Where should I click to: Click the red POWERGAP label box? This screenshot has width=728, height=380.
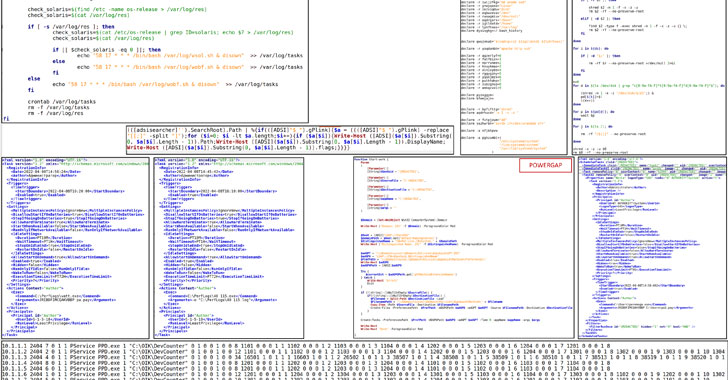point(545,165)
